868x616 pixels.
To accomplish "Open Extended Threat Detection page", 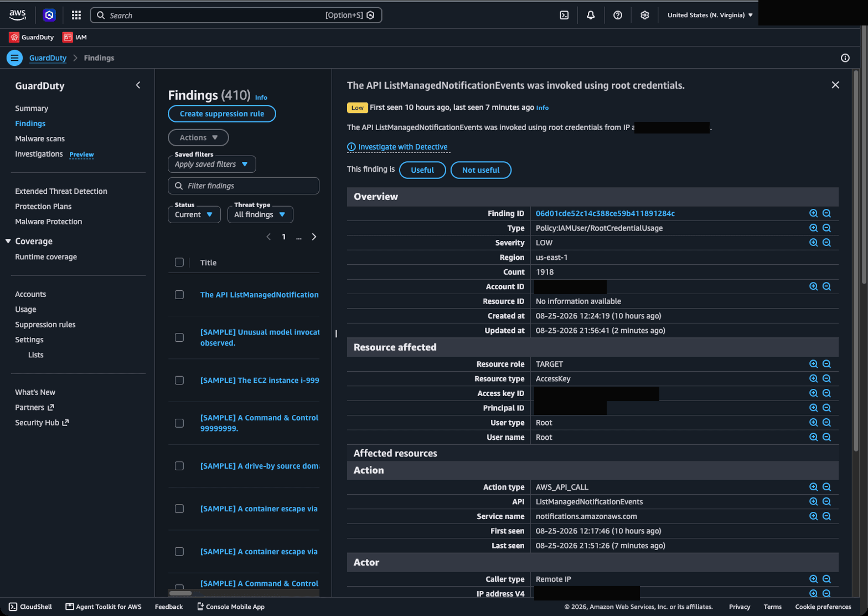I will point(61,191).
